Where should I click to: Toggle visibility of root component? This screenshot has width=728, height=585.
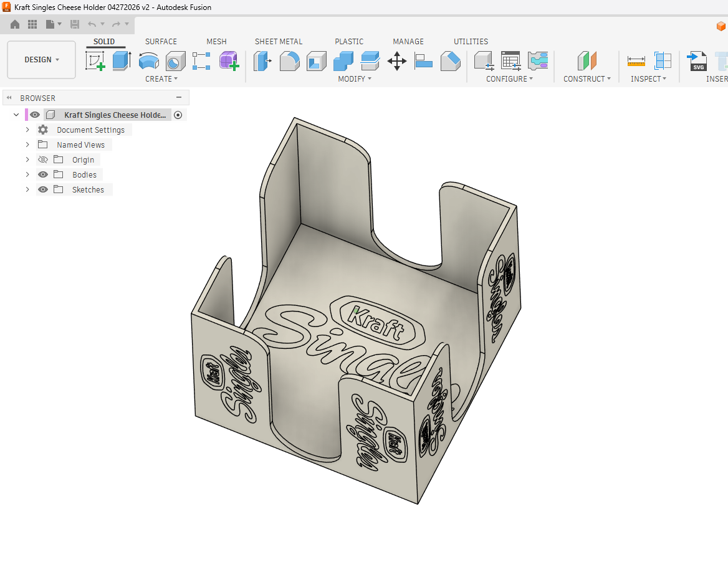tap(35, 115)
